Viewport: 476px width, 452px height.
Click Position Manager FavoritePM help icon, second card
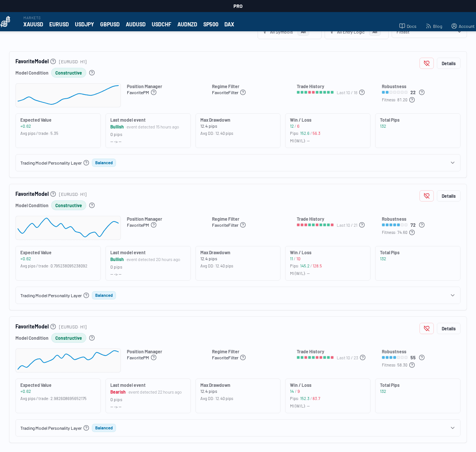pos(154,225)
